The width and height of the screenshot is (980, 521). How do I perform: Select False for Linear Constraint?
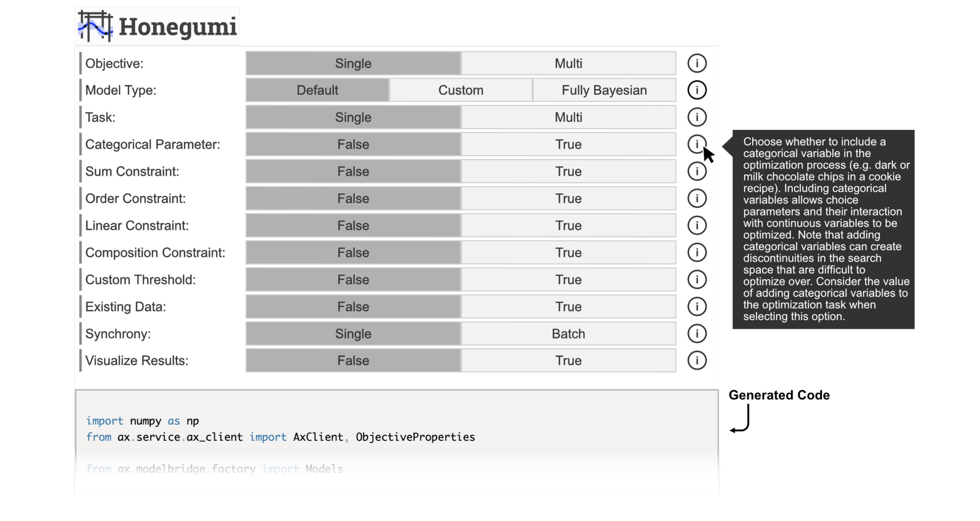(x=353, y=225)
